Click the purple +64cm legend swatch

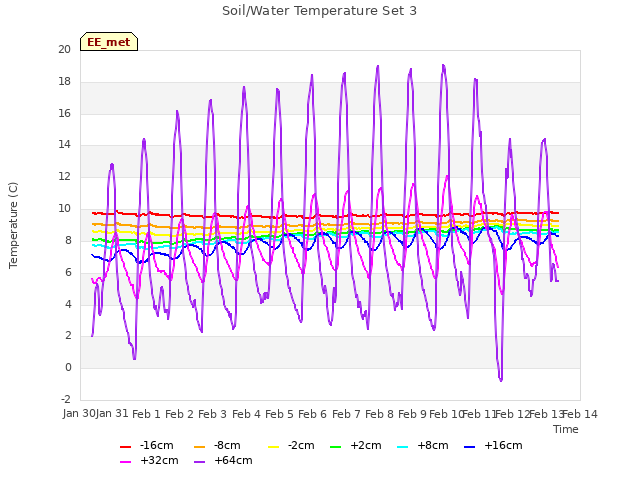click(199, 462)
